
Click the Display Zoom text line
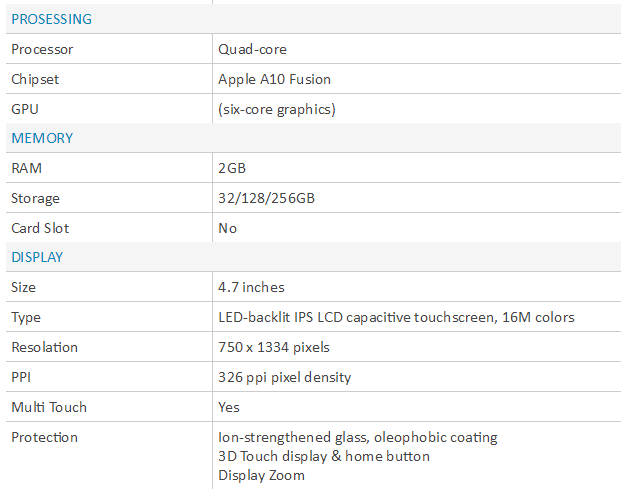pyautogui.click(x=261, y=475)
